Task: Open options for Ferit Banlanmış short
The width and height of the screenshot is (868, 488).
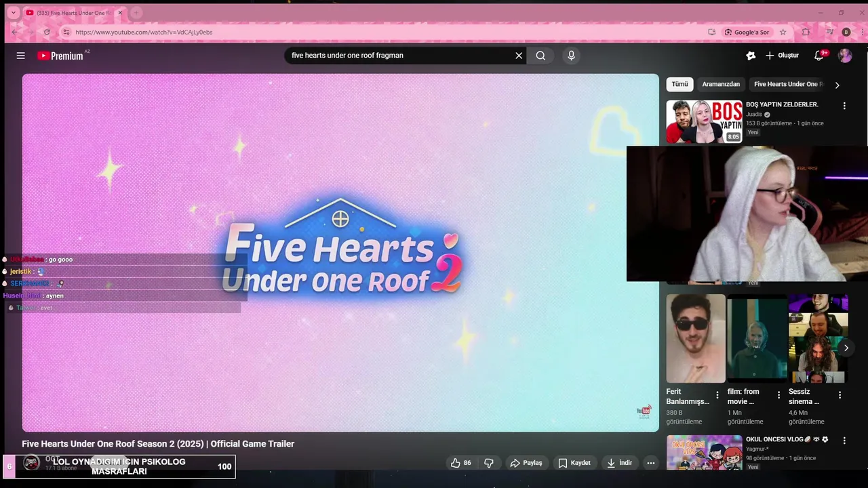Action: point(717,395)
